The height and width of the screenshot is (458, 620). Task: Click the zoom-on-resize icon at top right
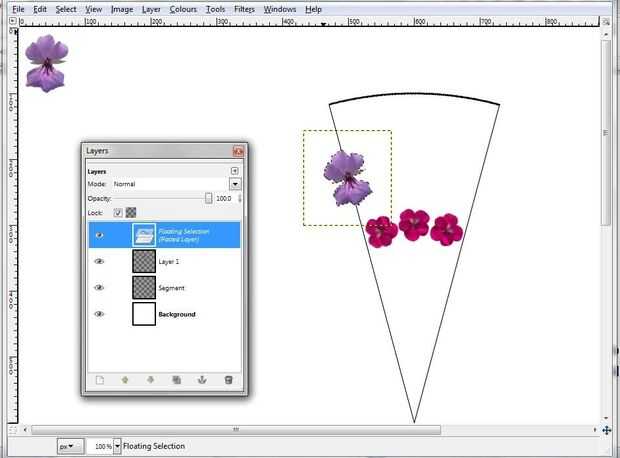click(606, 22)
